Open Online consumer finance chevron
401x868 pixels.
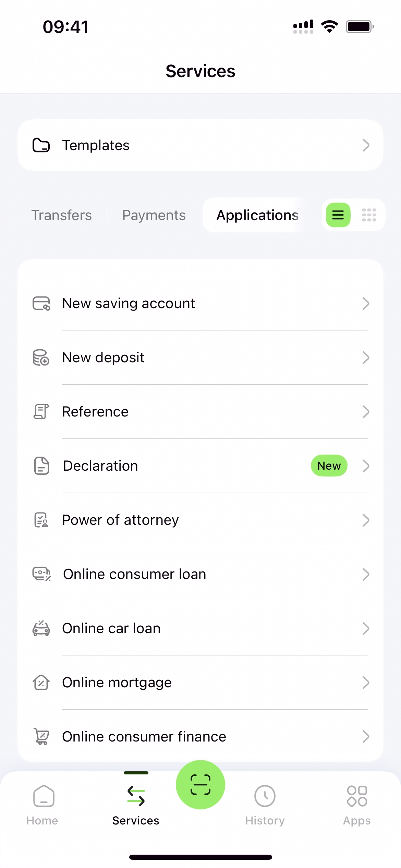click(x=366, y=737)
